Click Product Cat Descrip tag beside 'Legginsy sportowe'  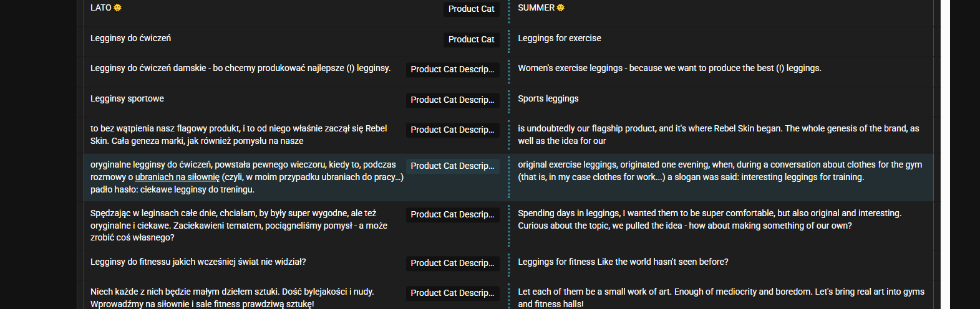452,100
